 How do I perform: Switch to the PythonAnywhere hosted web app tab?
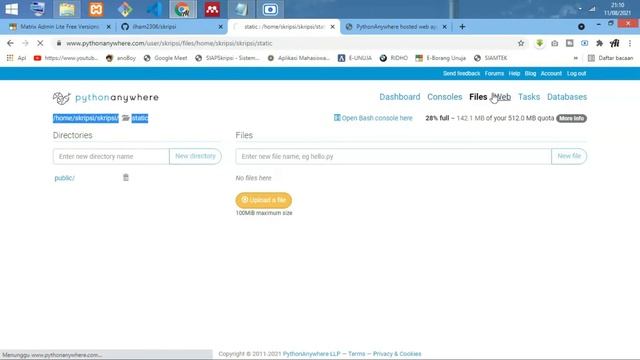(396, 27)
